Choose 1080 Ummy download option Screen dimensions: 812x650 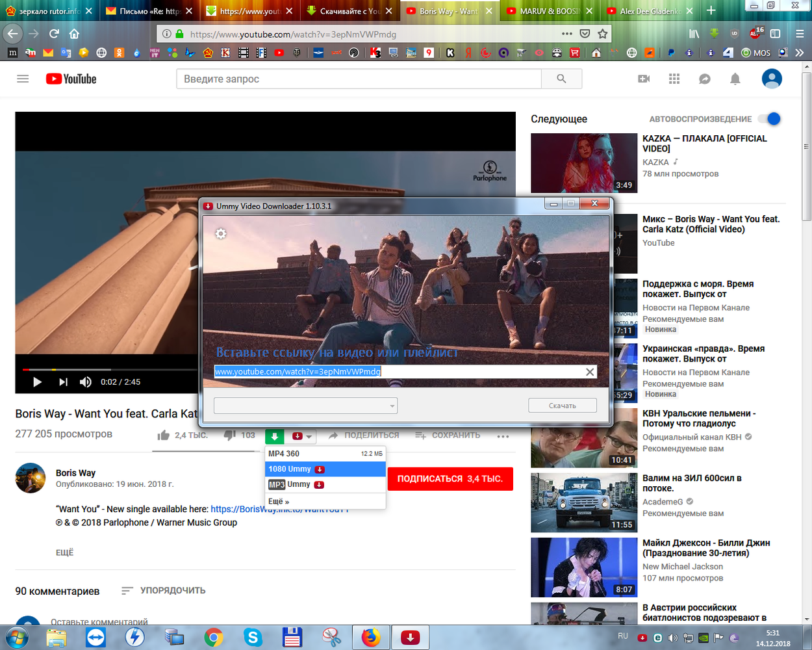(325, 469)
